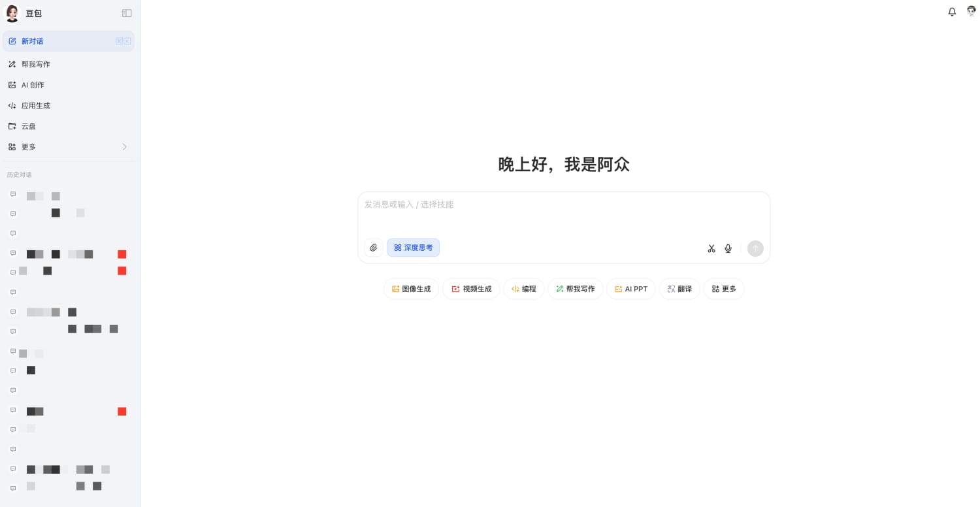Open the 更多 skills dropdown below the input
The width and height of the screenshot is (980, 507).
[x=723, y=289]
